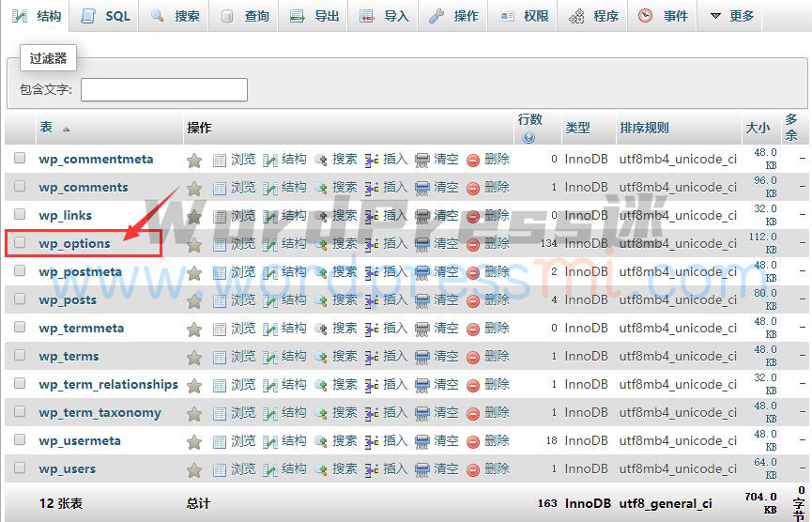This screenshot has width=812, height=522.
Task: Star the wp_comments table as favorite
Action: (194, 189)
